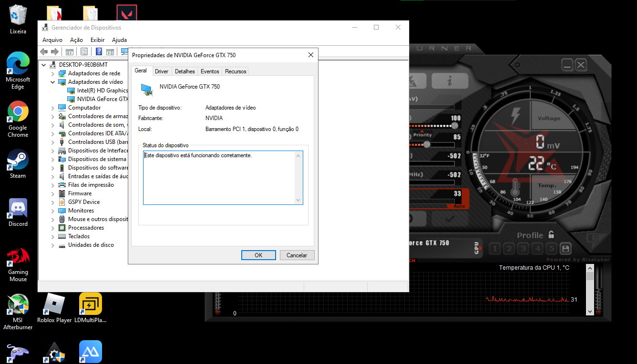Click Afterburner apply checkmark button
The height and width of the screenshot is (364, 637).
click(450, 219)
